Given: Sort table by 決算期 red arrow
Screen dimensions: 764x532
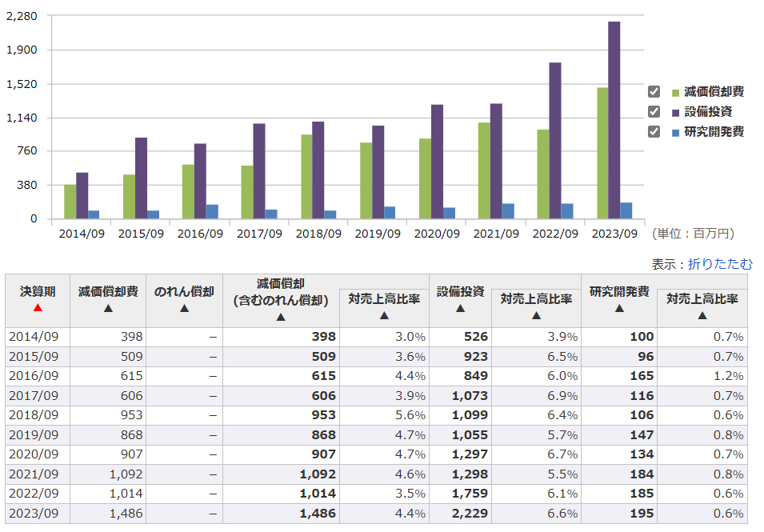Looking at the screenshot, I should point(38,308).
